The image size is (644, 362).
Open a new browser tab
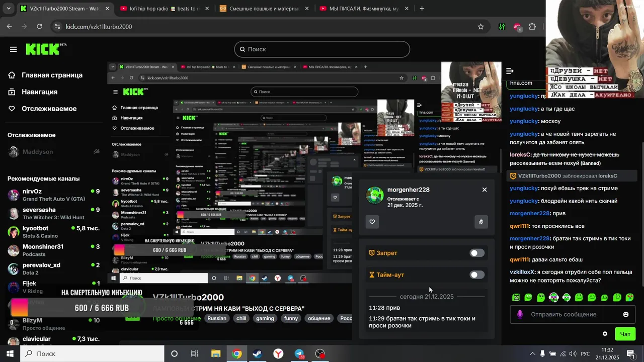(x=422, y=9)
